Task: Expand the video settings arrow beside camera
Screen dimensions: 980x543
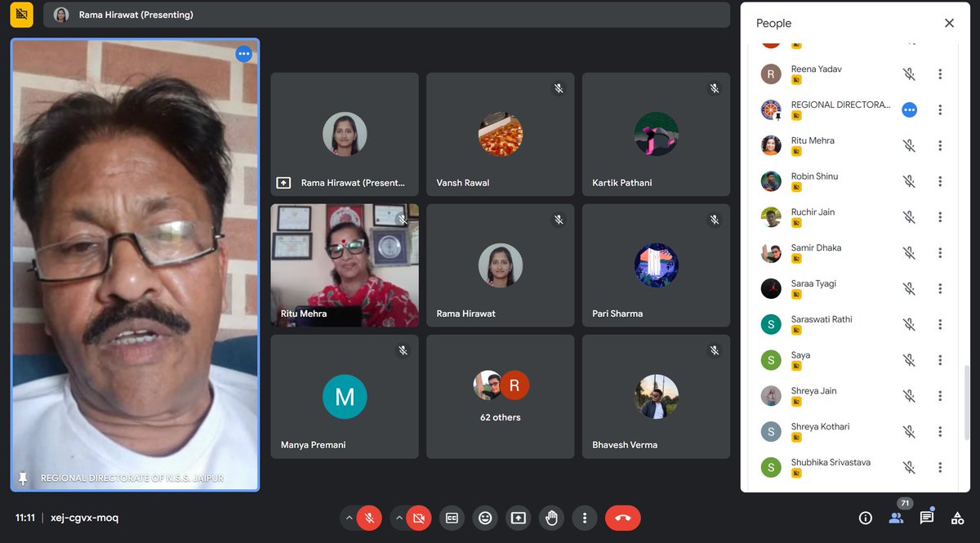Action: pyautogui.click(x=399, y=518)
